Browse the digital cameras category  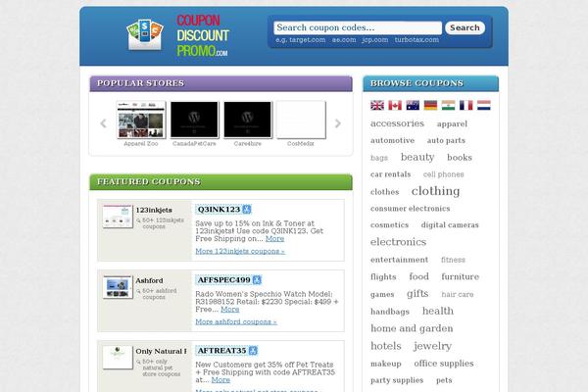[450, 225]
